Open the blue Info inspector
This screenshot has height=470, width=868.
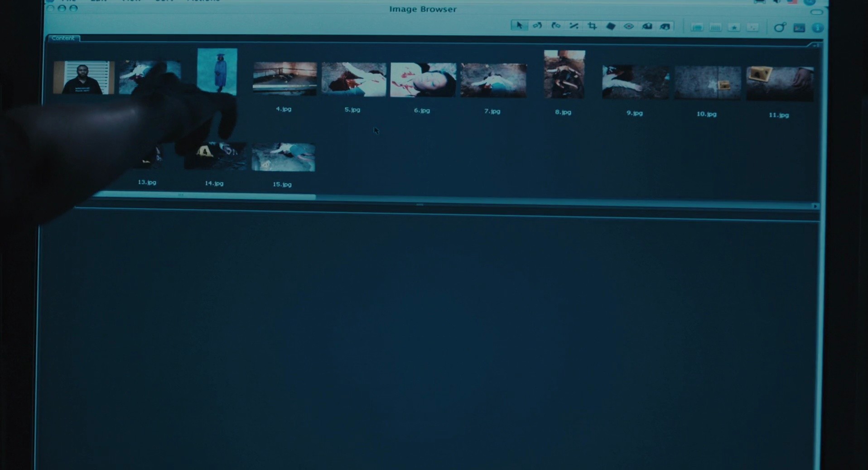[817, 28]
